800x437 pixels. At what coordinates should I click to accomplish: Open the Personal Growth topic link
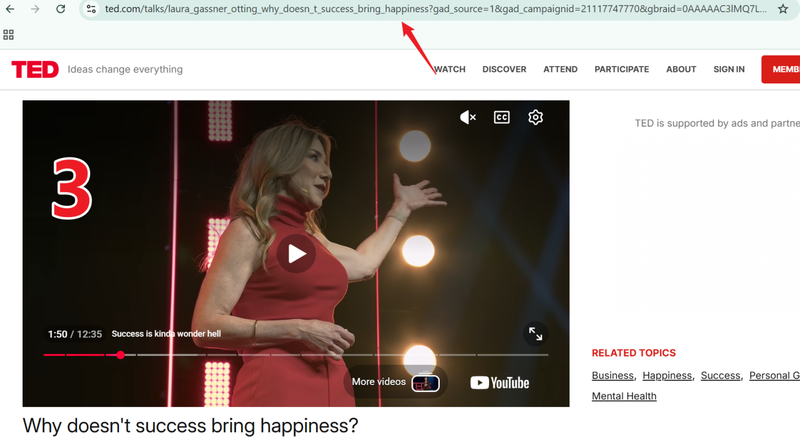pyautogui.click(x=774, y=376)
